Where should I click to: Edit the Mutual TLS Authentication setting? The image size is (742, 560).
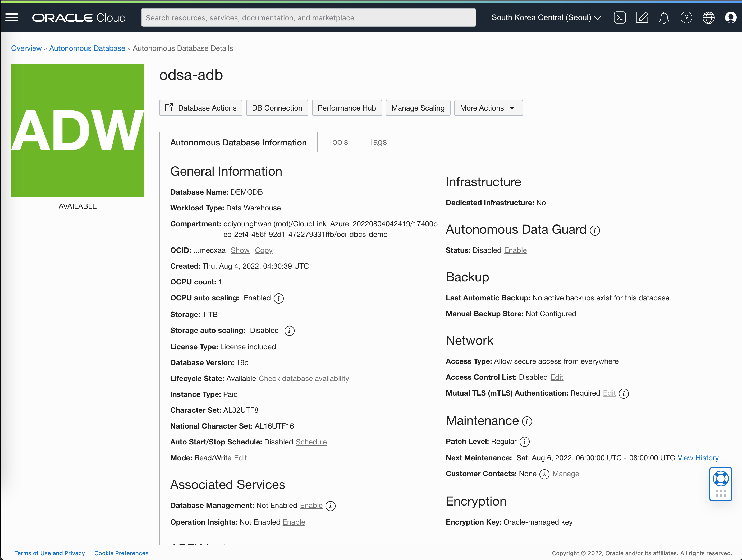coord(609,393)
